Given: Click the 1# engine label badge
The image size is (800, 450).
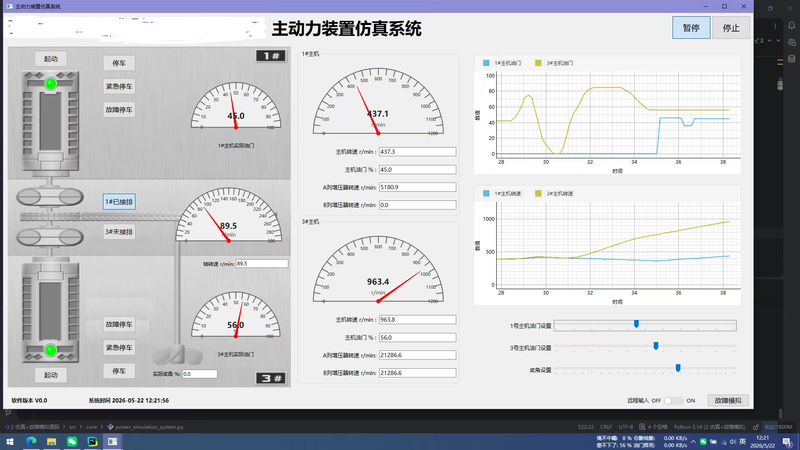Looking at the screenshot, I should click(x=270, y=56).
